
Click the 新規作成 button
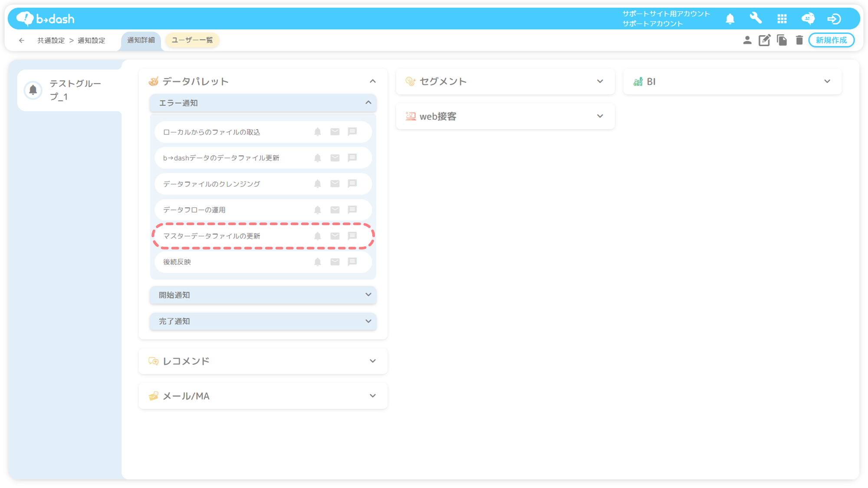(831, 40)
